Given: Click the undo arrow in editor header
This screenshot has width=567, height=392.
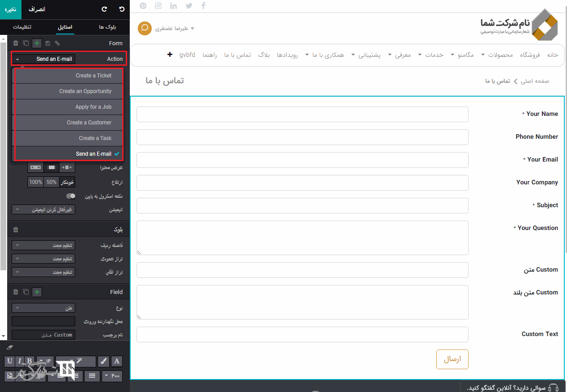Looking at the screenshot, I should point(122,9).
